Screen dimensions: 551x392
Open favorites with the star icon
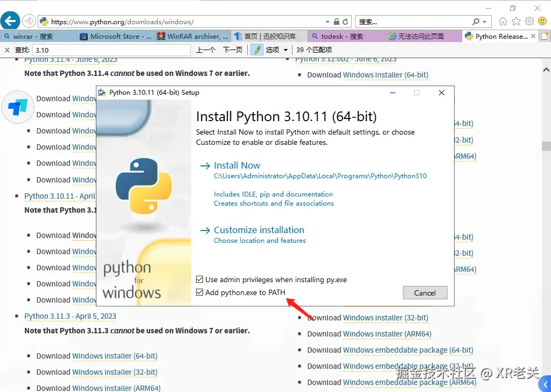click(x=516, y=22)
